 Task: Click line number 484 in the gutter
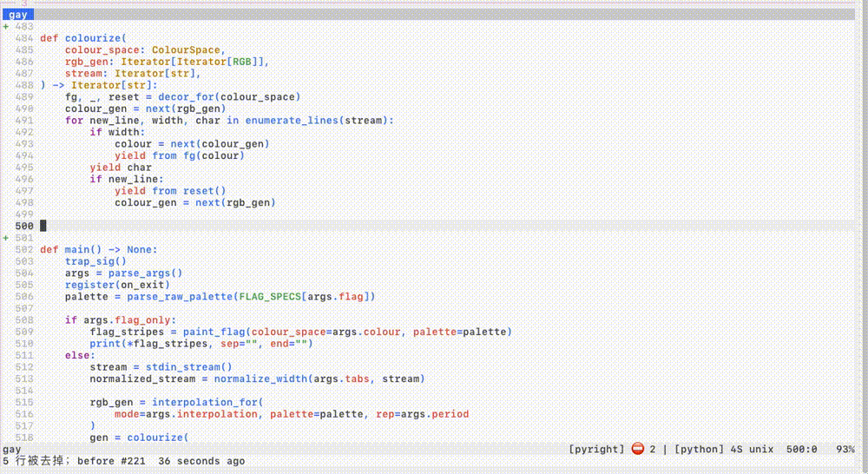point(24,38)
